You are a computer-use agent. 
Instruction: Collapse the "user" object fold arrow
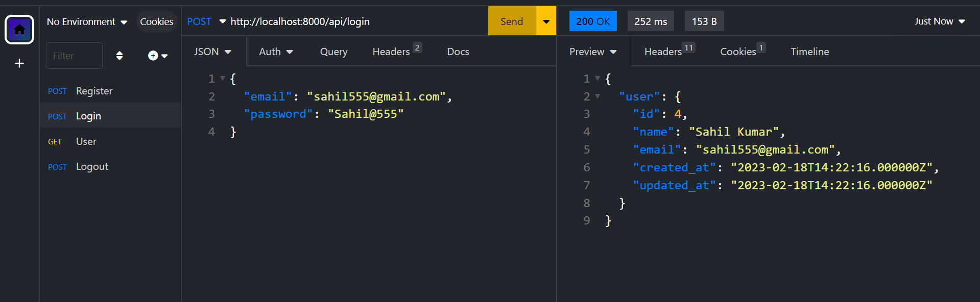tap(597, 96)
